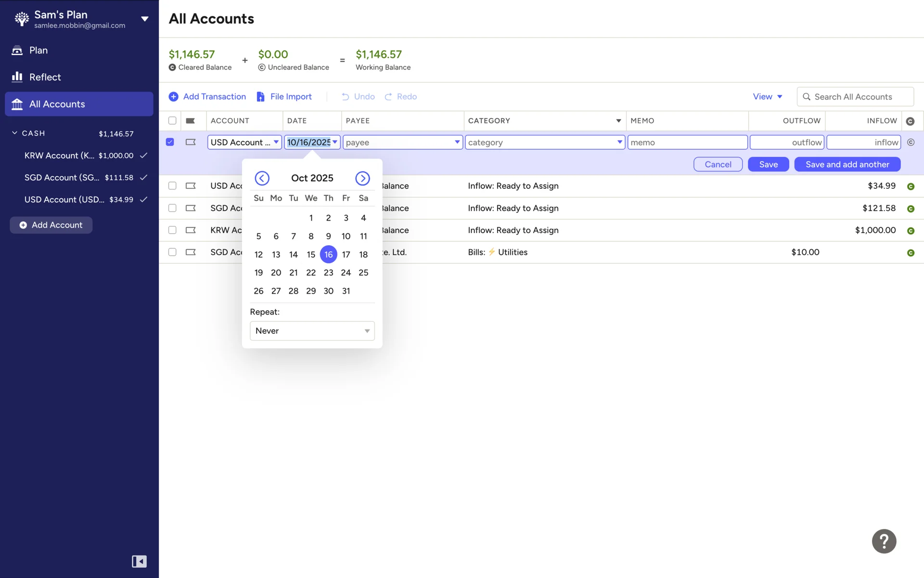Collapse the CASH accounts section

pos(15,133)
